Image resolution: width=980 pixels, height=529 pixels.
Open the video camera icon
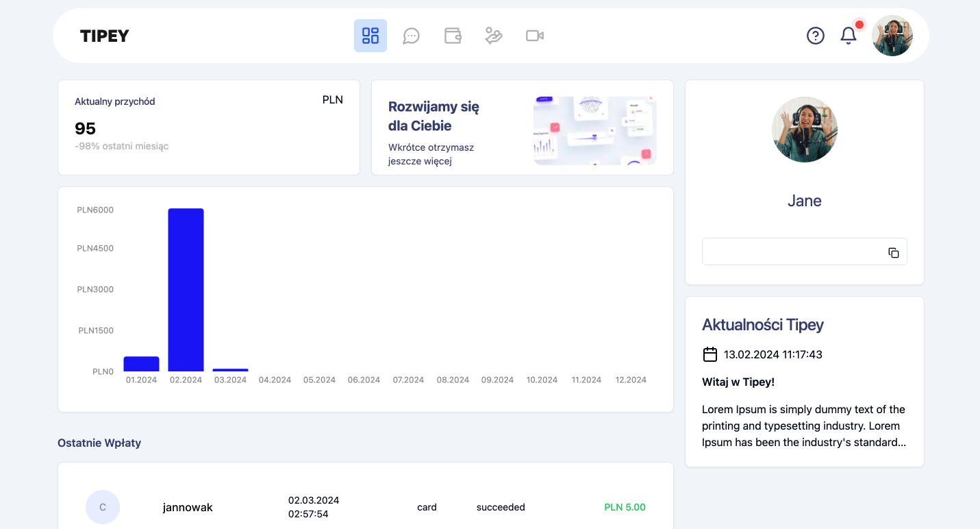535,36
